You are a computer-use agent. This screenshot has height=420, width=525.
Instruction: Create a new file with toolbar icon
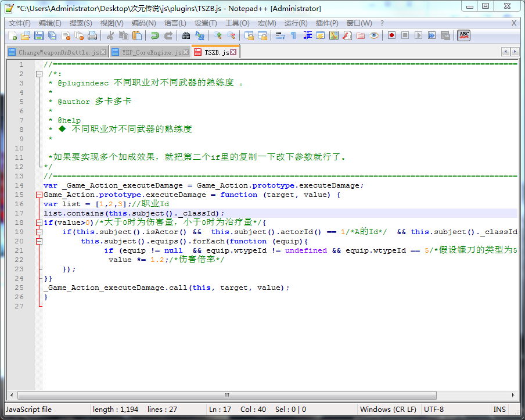(x=12, y=35)
